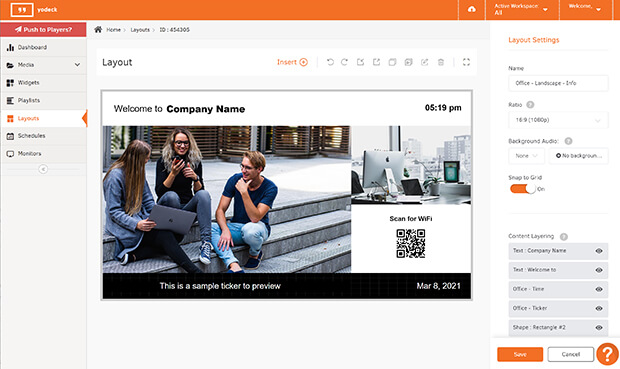Click Save button

click(x=520, y=354)
